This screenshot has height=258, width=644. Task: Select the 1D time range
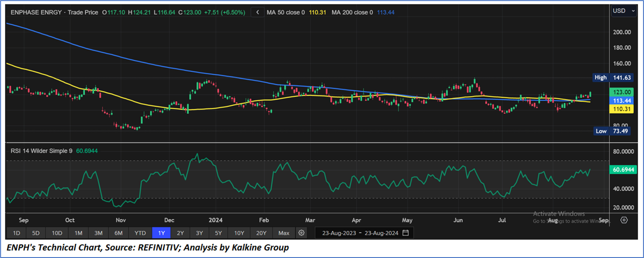click(x=16, y=233)
